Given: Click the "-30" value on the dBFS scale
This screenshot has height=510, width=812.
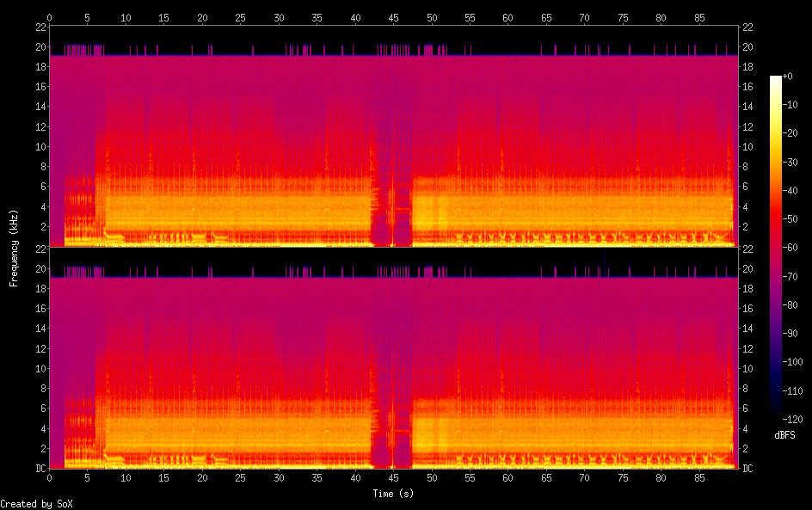Looking at the screenshot, I should pyautogui.click(x=790, y=162).
